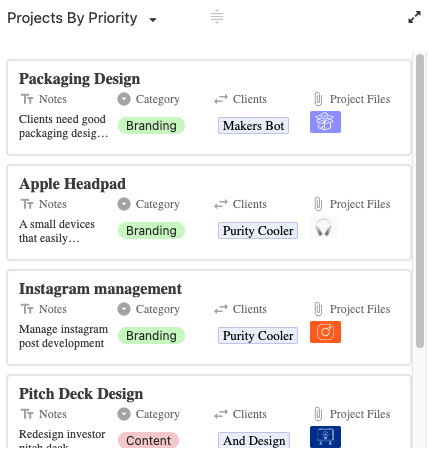
Task: Expand the widget with diagonal arrows icon
Action: (x=414, y=17)
